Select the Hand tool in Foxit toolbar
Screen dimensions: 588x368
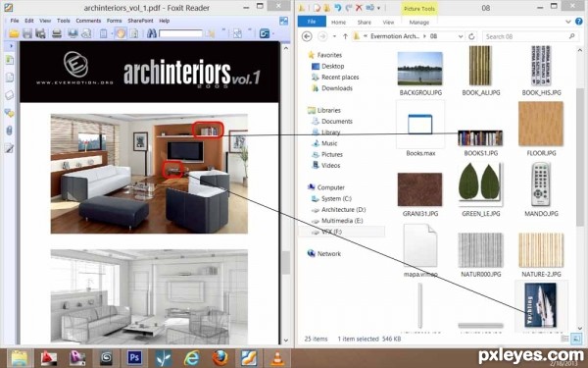tap(121, 33)
